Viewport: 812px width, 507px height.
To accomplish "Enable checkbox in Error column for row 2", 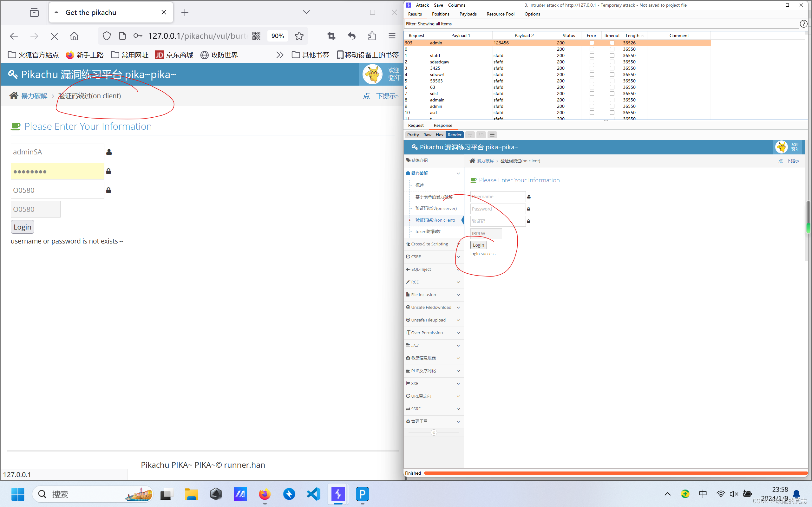I will 593,61.
